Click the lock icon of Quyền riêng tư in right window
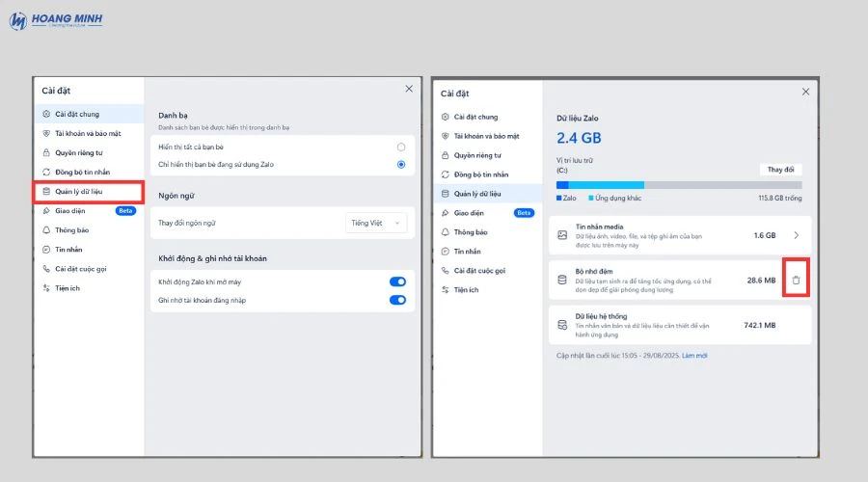The width and height of the screenshot is (868, 482). pos(445,155)
